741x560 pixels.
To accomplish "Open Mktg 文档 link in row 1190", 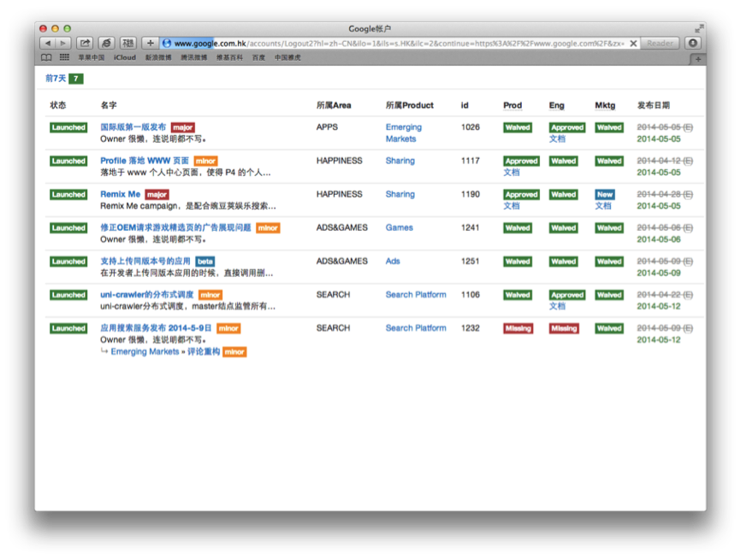I will pos(602,206).
